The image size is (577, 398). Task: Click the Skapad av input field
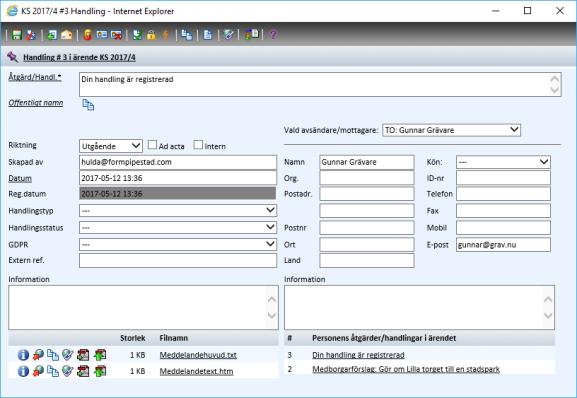coord(178,162)
